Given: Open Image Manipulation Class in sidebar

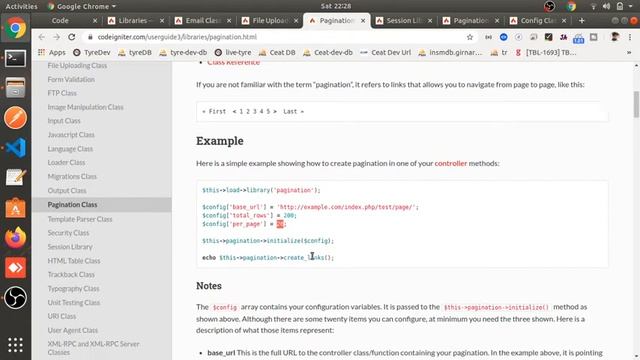Looking at the screenshot, I should 85,107.
